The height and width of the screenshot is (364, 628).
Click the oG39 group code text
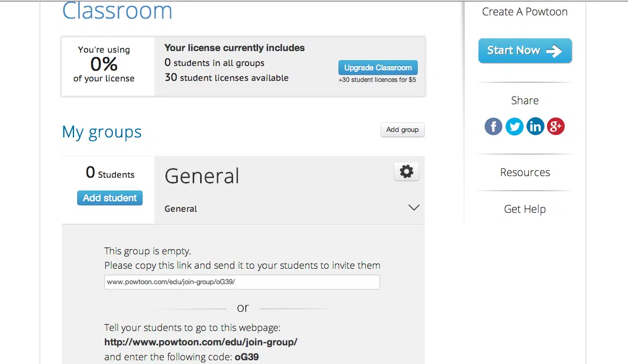click(247, 357)
